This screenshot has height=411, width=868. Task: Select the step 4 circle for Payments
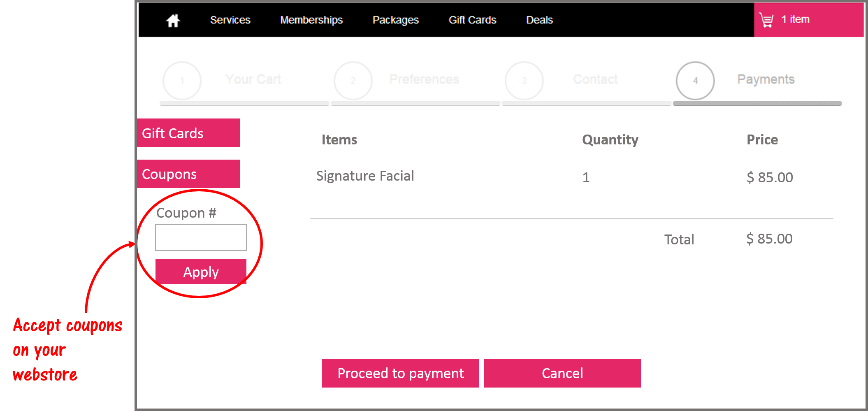(x=695, y=81)
